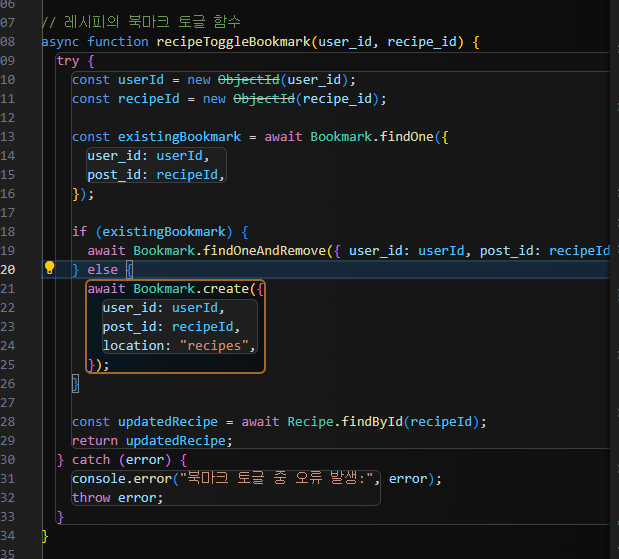Click the function name recipeToggleBookmark

tap(234, 42)
